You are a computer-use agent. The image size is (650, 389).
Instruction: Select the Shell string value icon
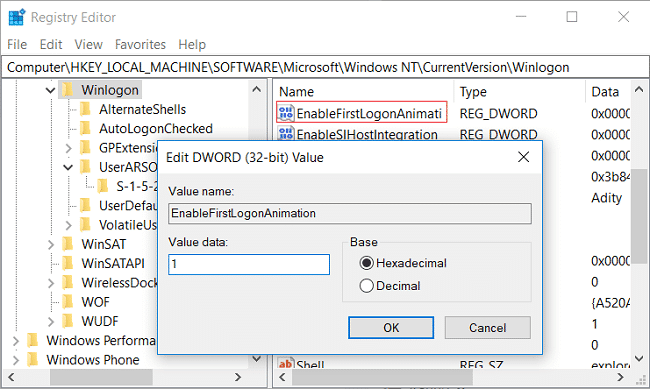286,364
